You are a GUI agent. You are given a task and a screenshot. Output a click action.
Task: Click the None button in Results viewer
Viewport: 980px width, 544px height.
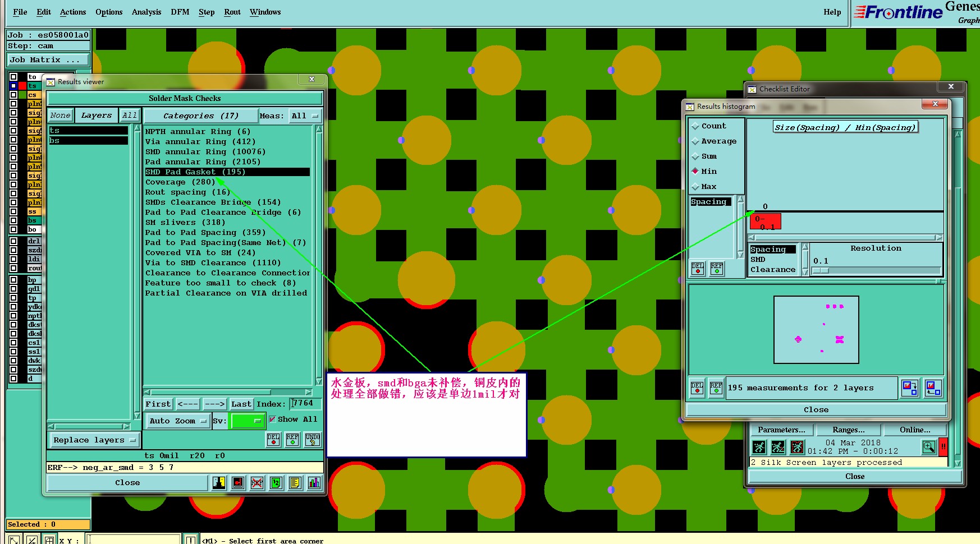pos(60,116)
